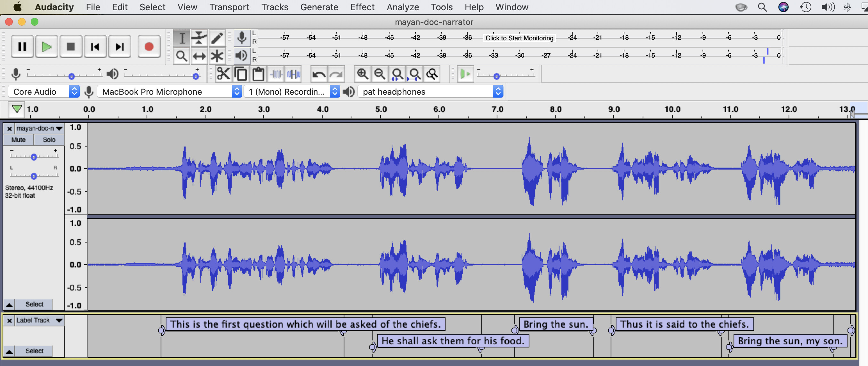Click Silence audio selection icon

(294, 74)
